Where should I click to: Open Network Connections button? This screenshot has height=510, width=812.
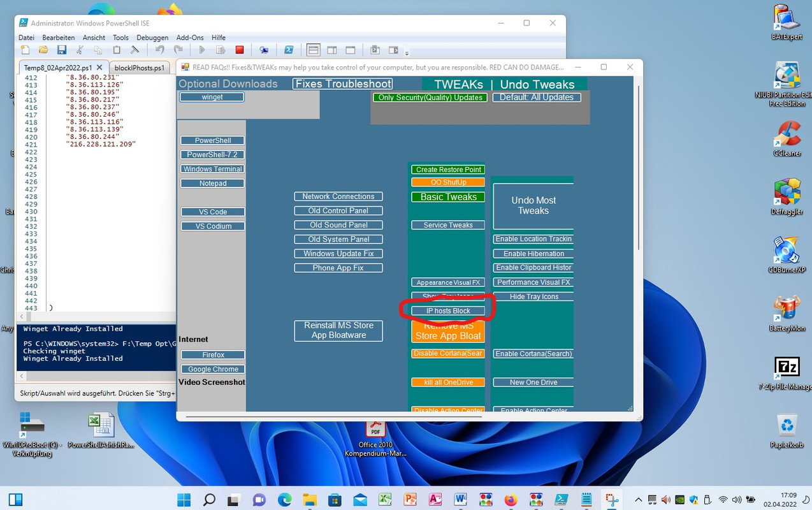pos(338,196)
